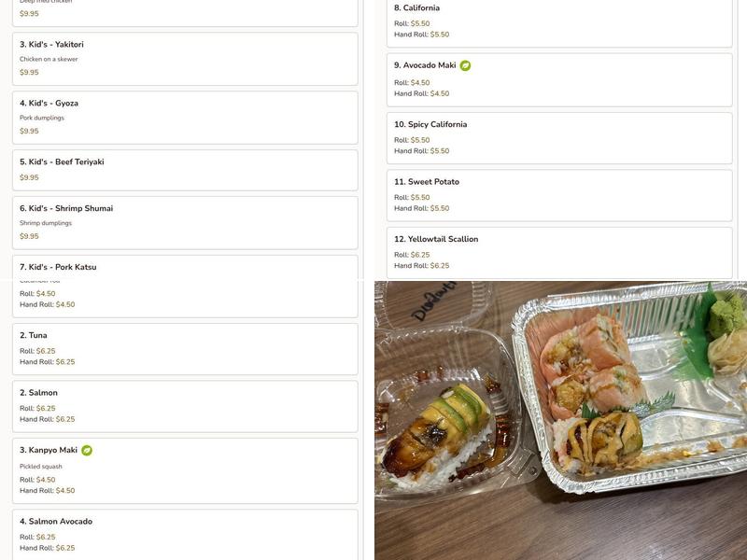The image size is (747, 560).
Task: Select the Avocado Maki item title
Action: pyautogui.click(x=425, y=65)
